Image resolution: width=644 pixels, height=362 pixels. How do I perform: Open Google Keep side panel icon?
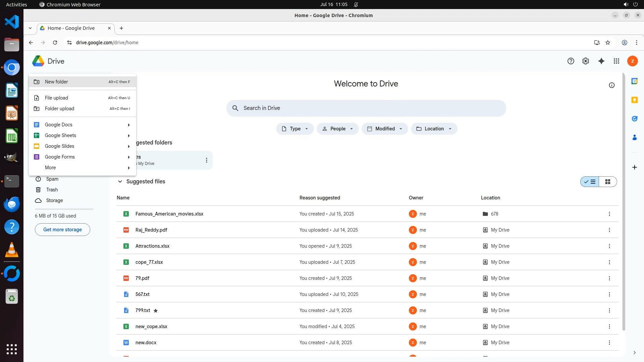634,100
